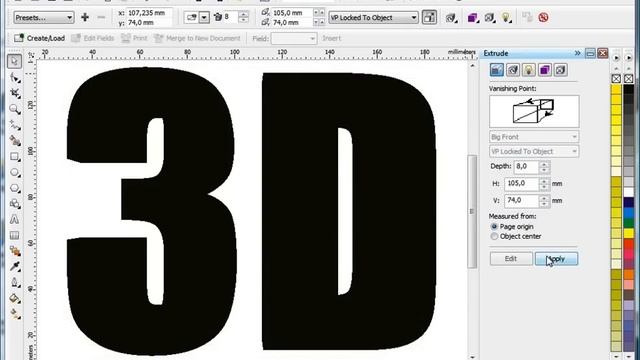The image size is (640, 360).
Task: Select the Ellipse tool
Action: 15,172
